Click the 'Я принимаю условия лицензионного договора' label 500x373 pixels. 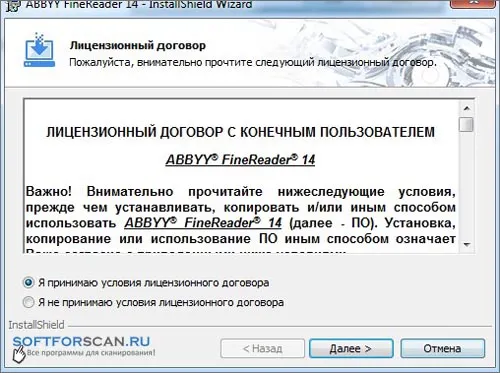point(154,283)
